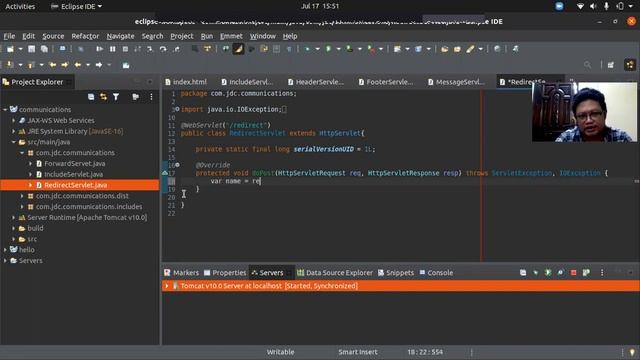
Task: Click Activities in the top bar
Action: (20, 7)
